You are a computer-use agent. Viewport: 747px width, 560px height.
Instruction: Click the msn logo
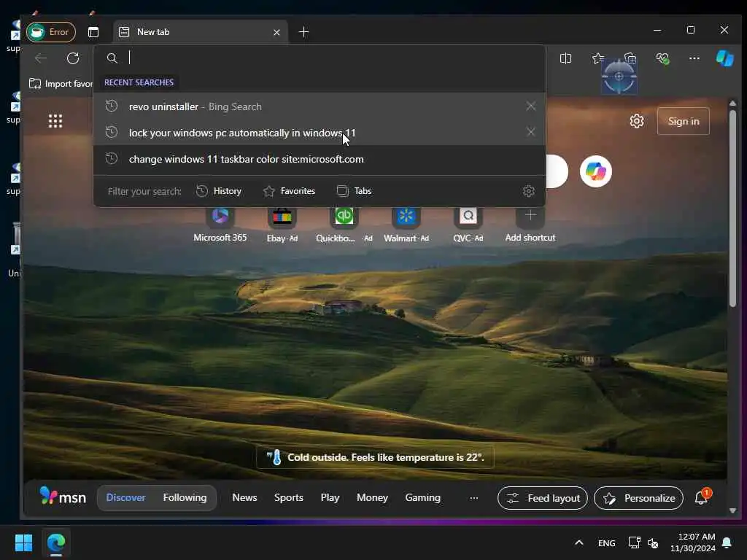[x=63, y=497]
